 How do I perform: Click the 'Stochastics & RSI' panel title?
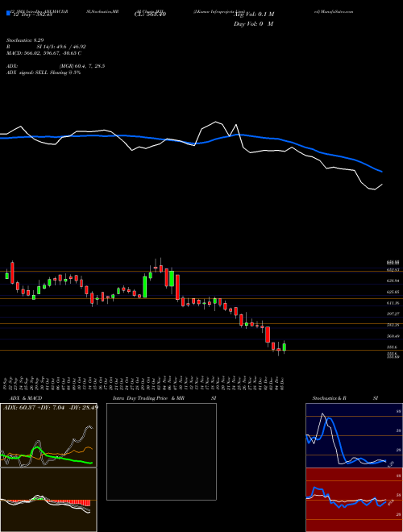[x=345, y=398]
